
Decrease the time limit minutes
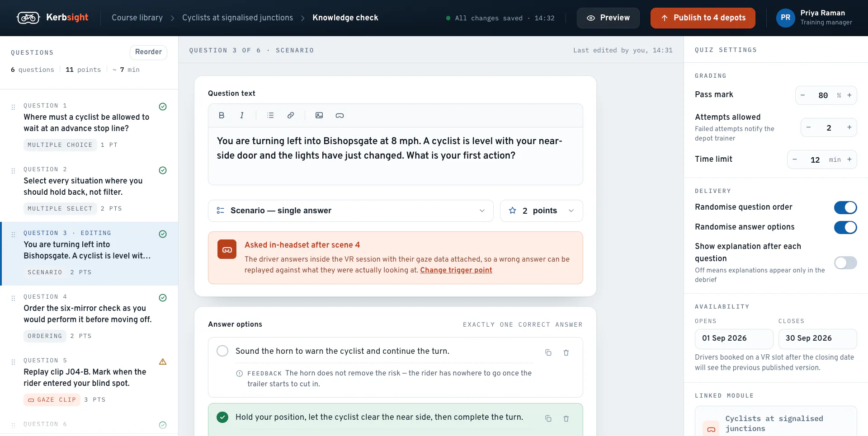click(x=795, y=159)
